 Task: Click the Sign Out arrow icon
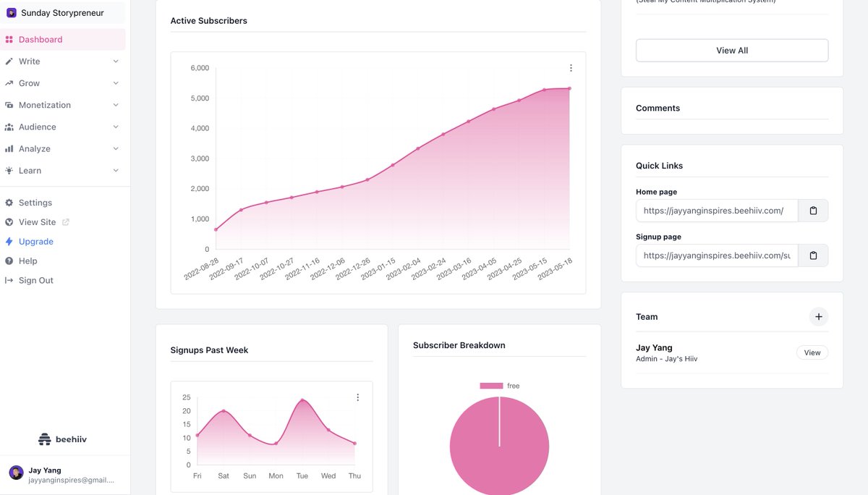[x=9, y=280]
